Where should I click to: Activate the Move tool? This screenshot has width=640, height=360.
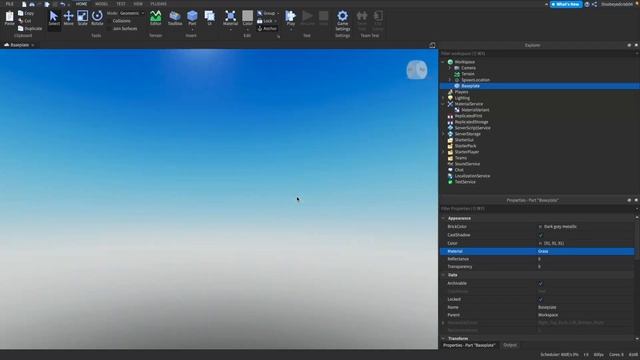(x=69, y=18)
